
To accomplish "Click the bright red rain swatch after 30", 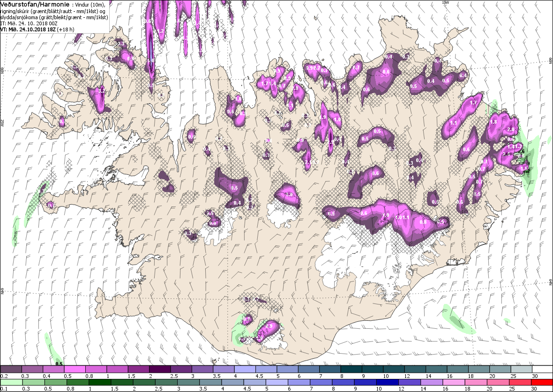I will pos(542,383).
